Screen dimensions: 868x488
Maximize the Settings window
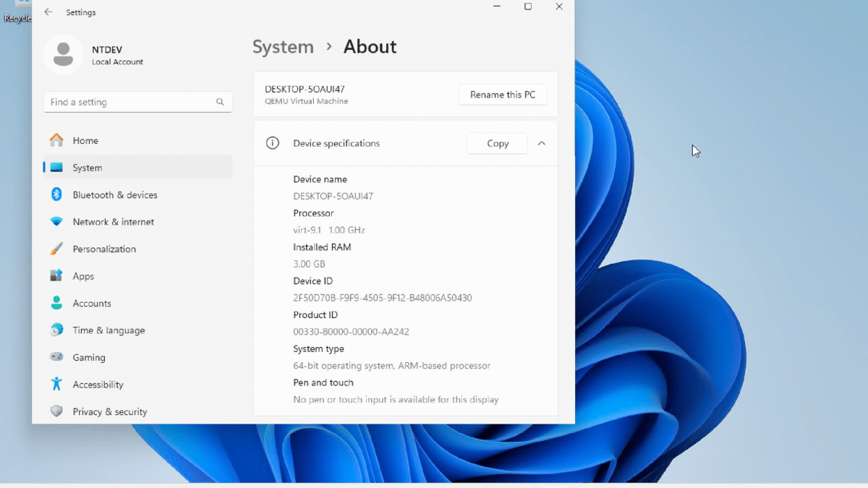tap(528, 7)
